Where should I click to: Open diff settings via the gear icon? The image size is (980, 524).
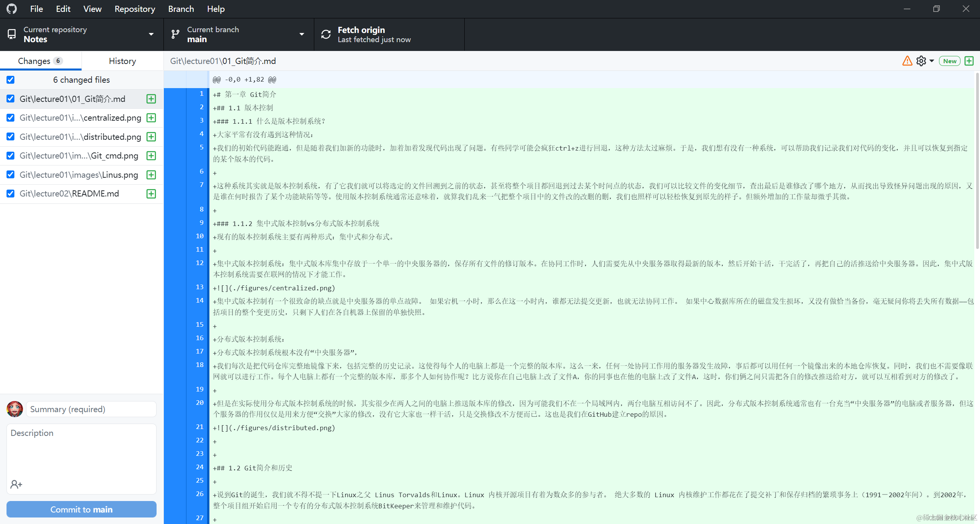[x=921, y=61]
